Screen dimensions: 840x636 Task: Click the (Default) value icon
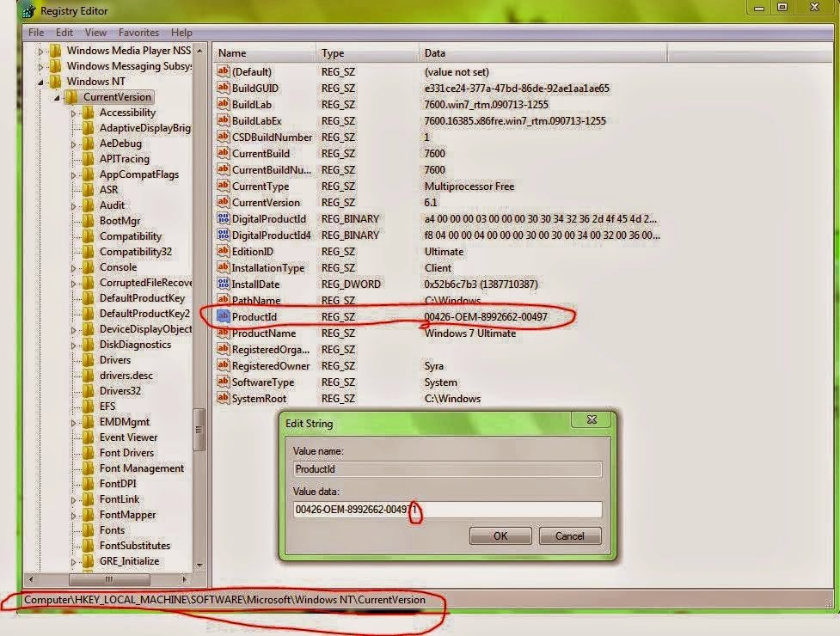(x=223, y=71)
